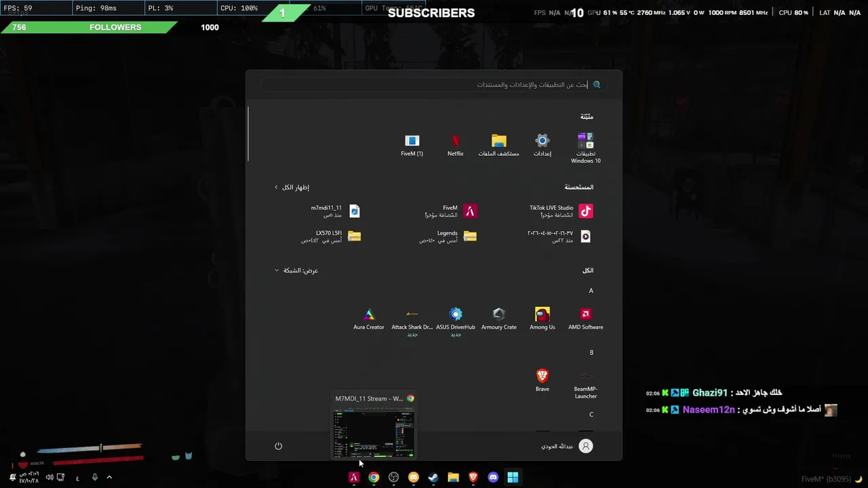
Task: Select the M7MDI_11 Stream Chrome preview thumbnail
Action: point(374,425)
